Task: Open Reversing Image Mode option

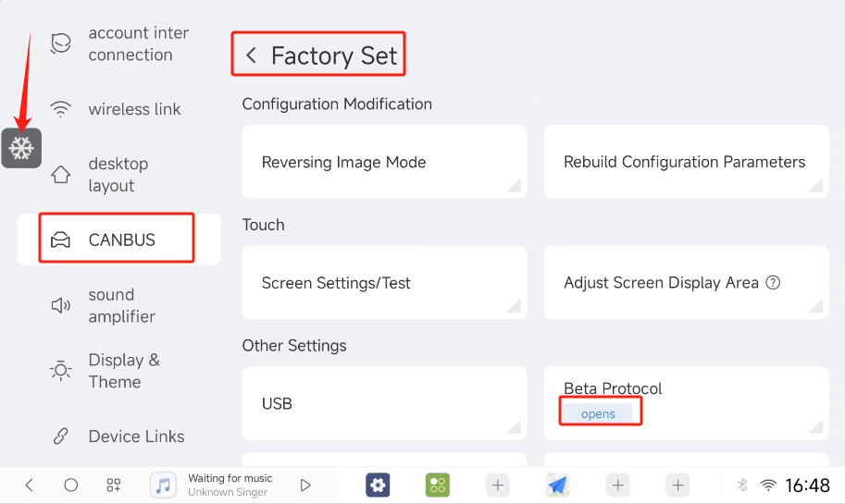Action: pos(384,162)
